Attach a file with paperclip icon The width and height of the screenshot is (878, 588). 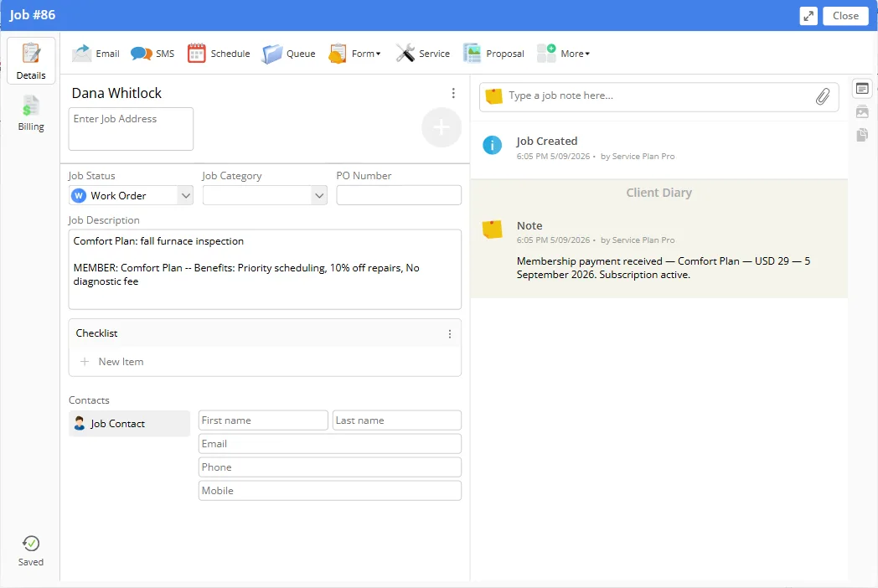[823, 96]
